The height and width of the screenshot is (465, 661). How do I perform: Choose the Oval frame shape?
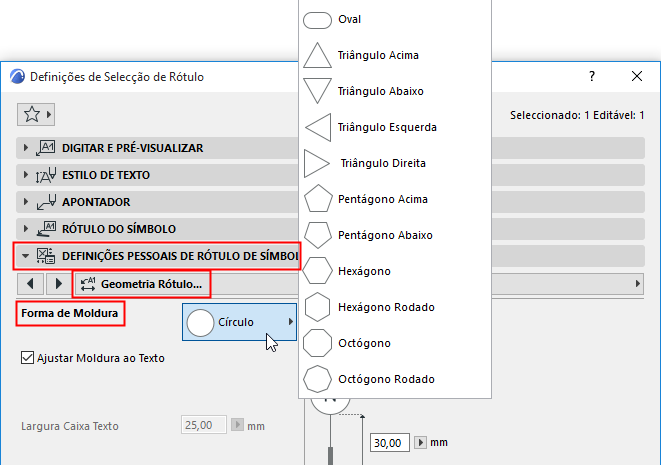pyautogui.click(x=395, y=20)
